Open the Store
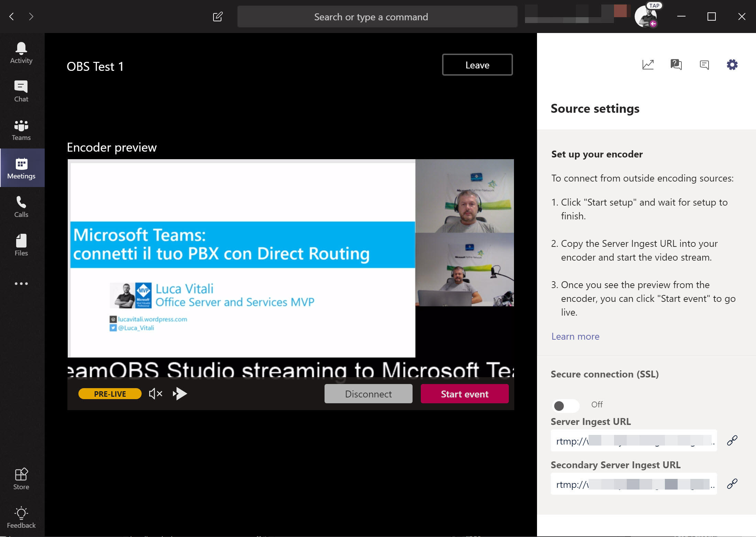The width and height of the screenshot is (756, 537). 21,478
